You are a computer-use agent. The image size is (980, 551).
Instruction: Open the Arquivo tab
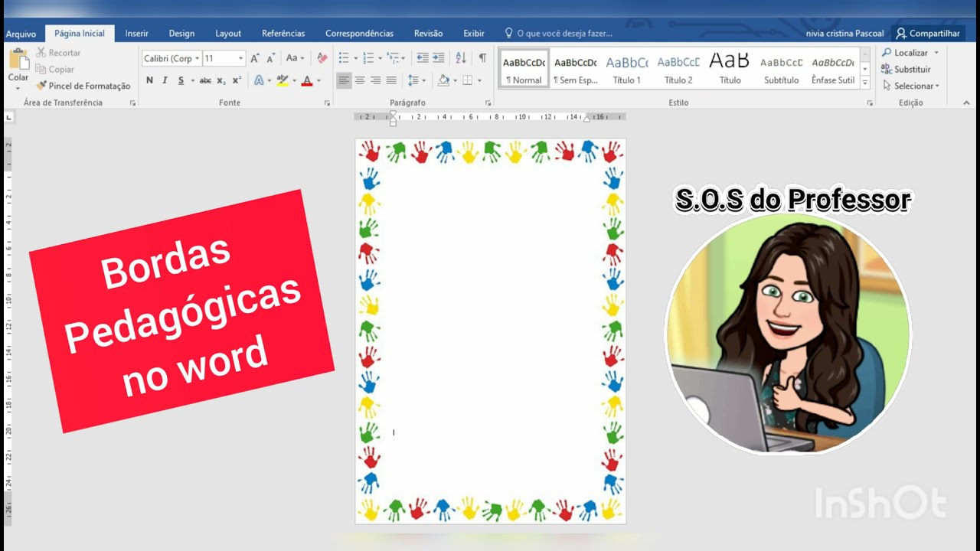pyautogui.click(x=21, y=34)
